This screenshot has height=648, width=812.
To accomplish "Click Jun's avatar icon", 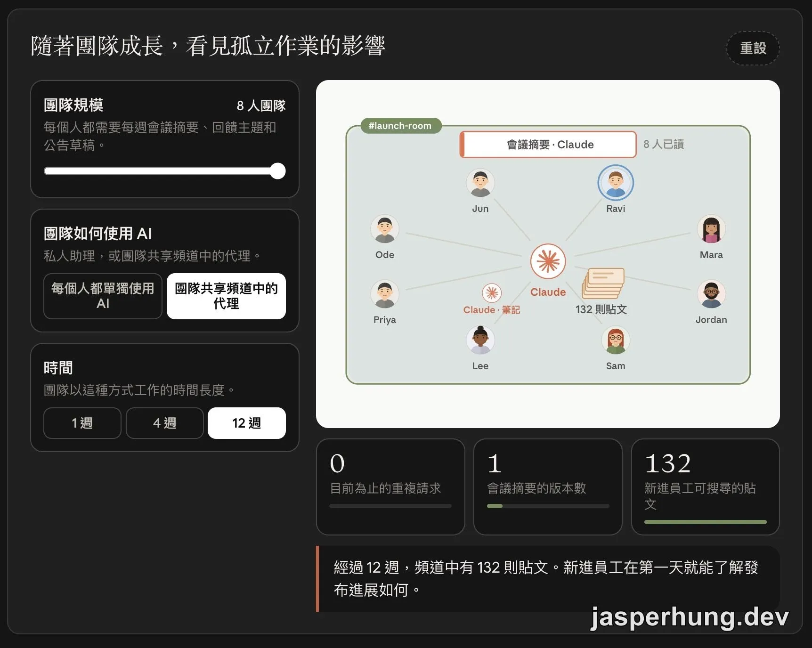I will 480,183.
